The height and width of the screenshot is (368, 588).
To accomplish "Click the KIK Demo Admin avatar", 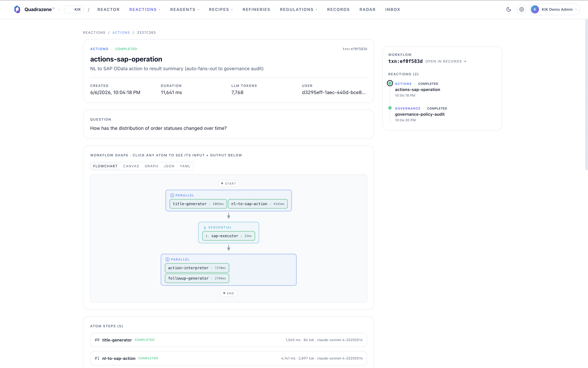I will pos(535,9).
